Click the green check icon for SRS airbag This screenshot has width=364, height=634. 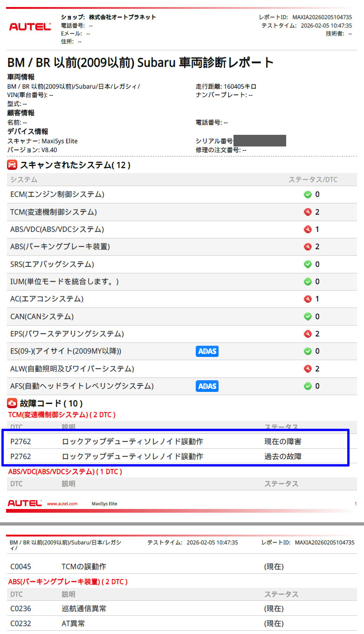coord(308,264)
